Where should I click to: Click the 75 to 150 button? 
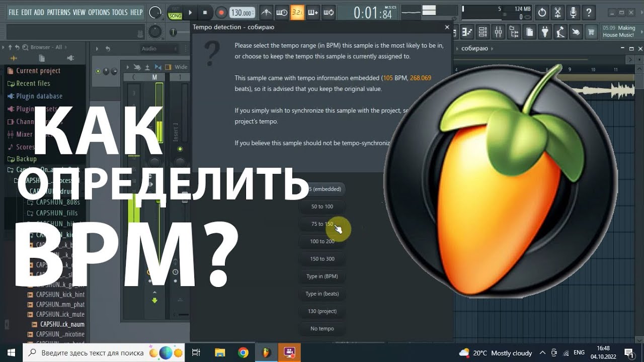coord(322,224)
